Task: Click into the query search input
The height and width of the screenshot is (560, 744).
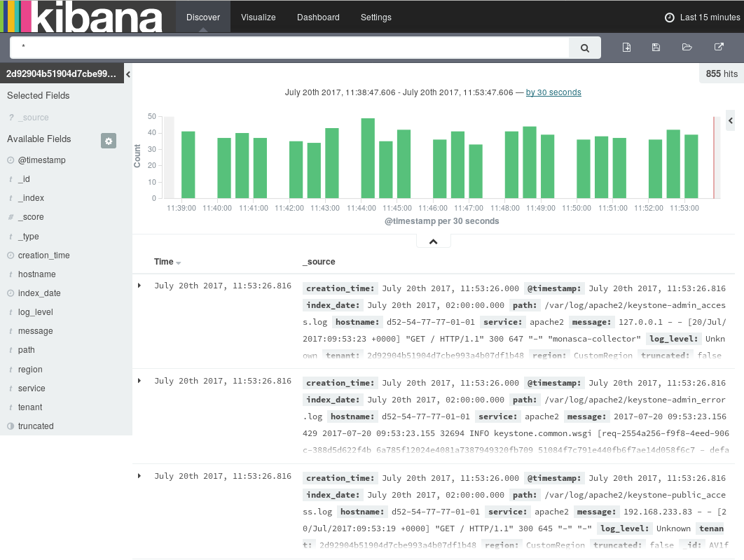Action: 294,48
